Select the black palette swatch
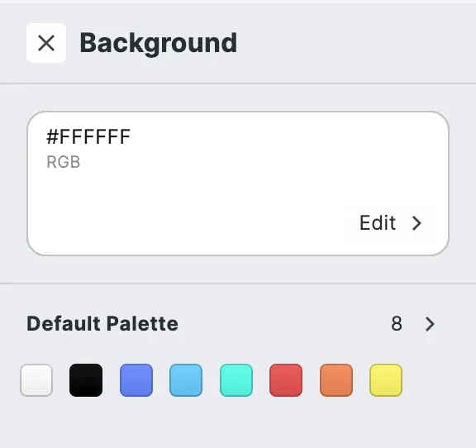 pos(86,380)
